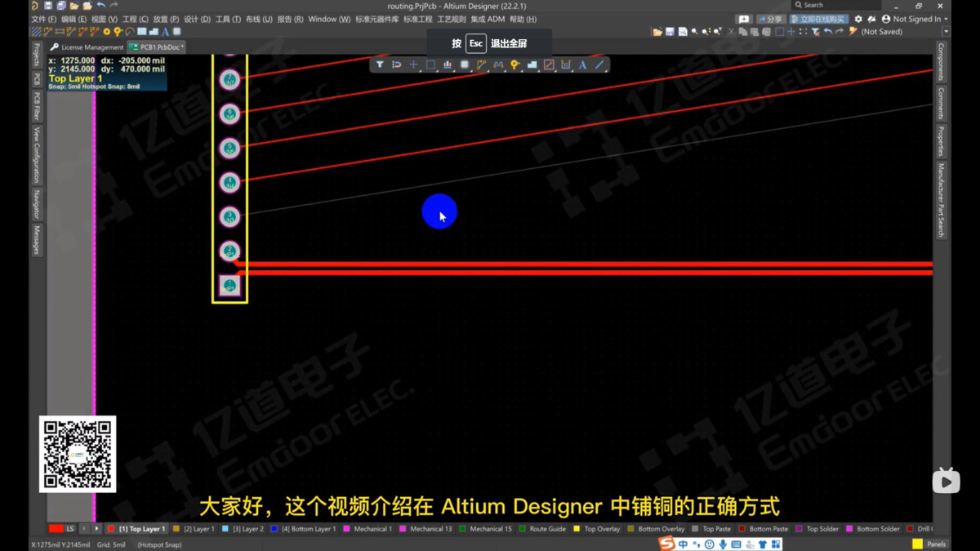Select the [4] Bottom Layer 1 layer tab
980x551 pixels.
[303, 529]
